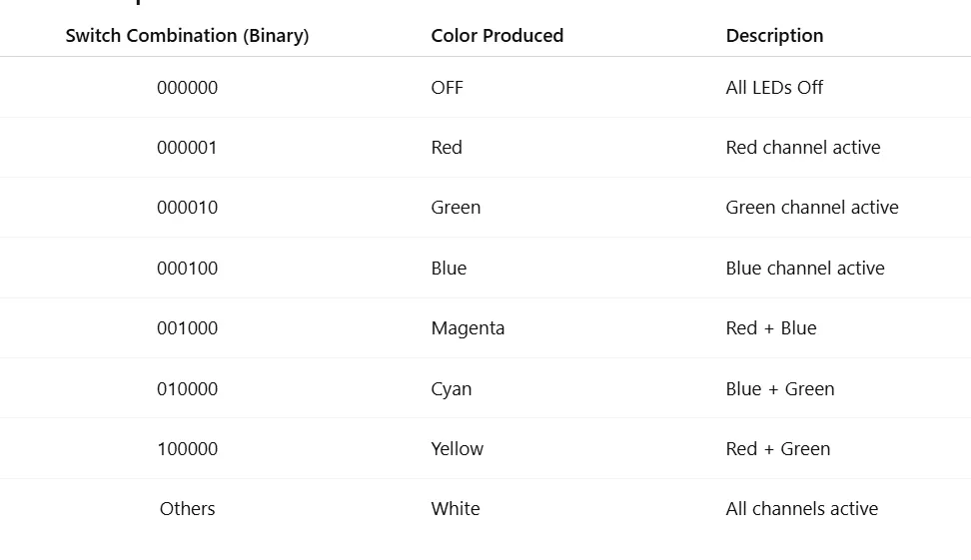
Task: Select the Green color cell
Action: tap(456, 208)
